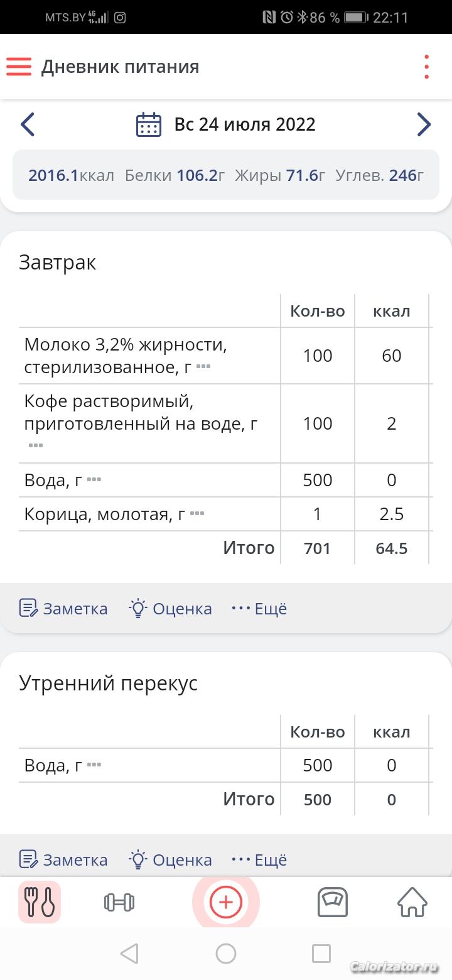This screenshot has height=980, width=452.
Task: Tap Android back navigation triangle
Action: tap(129, 954)
